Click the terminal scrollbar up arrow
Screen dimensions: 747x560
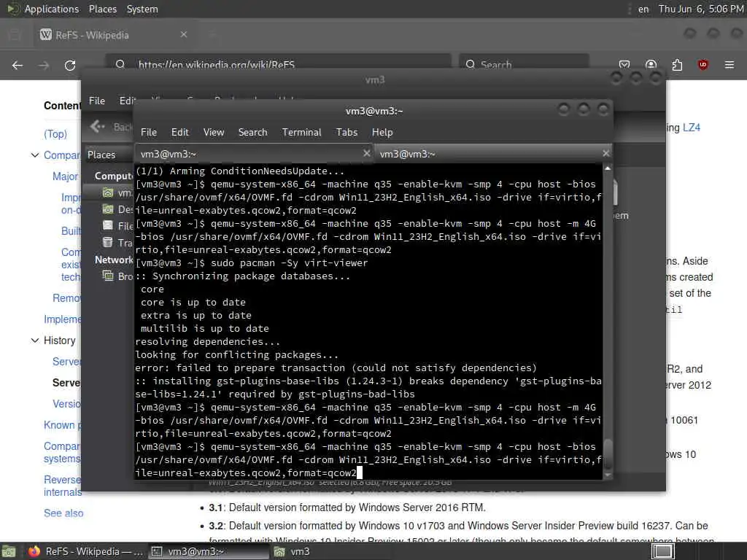pyautogui.click(x=608, y=168)
